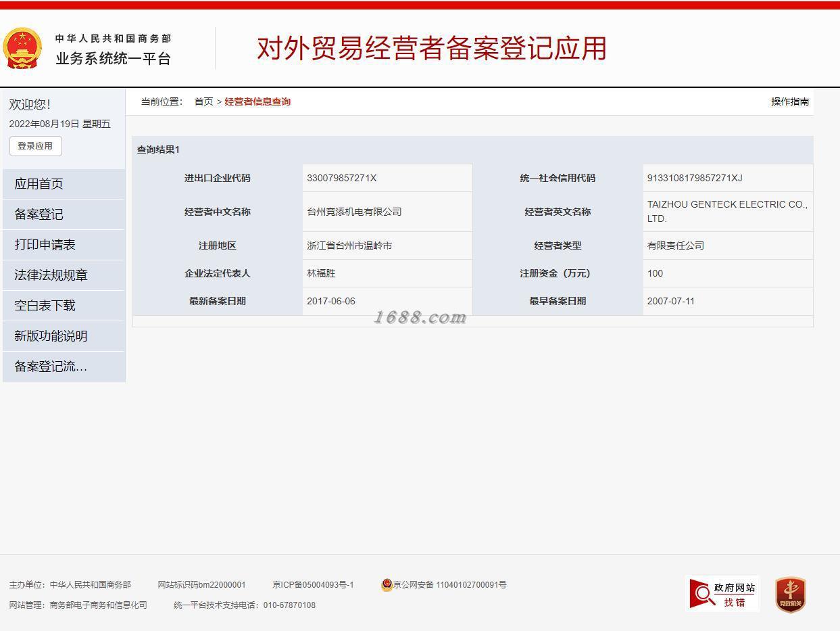Click 网站管理：商务部电子商务和信息化司 footer text
Image resolution: width=840 pixels, height=631 pixels.
coord(78,605)
